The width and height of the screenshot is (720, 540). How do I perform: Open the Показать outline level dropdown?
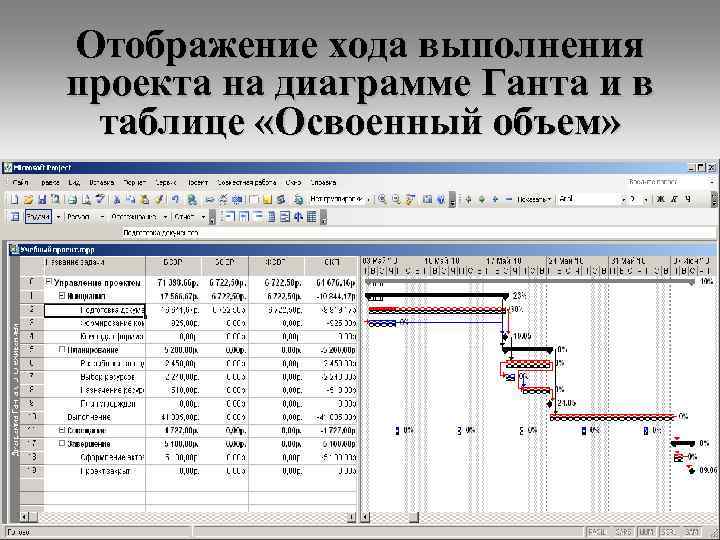(534, 199)
